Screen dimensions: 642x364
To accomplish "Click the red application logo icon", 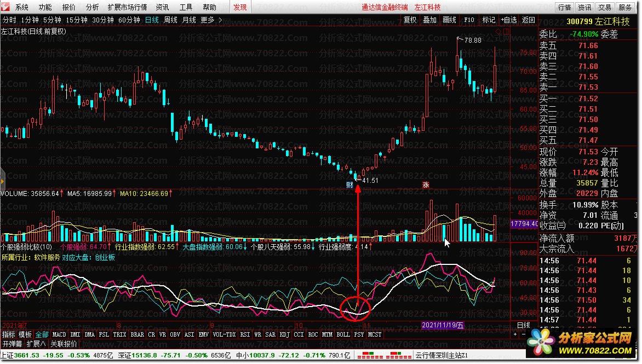I will tap(5, 7).
